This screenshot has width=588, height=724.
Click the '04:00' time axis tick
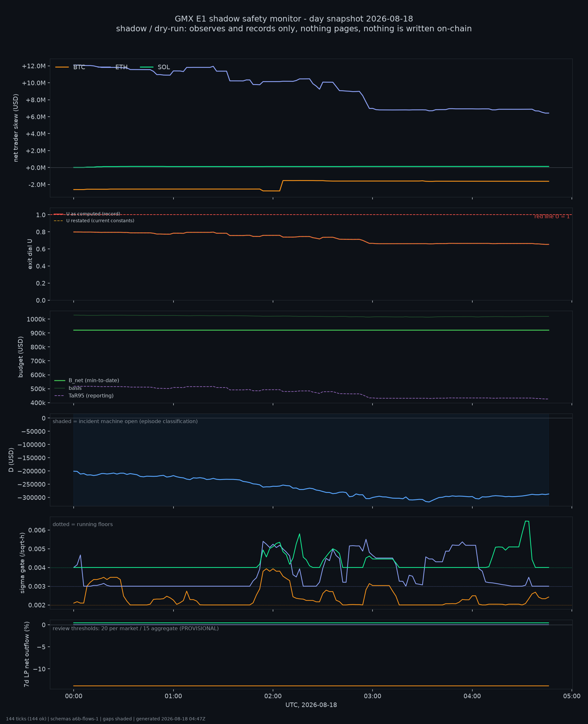[x=472, y=696]
